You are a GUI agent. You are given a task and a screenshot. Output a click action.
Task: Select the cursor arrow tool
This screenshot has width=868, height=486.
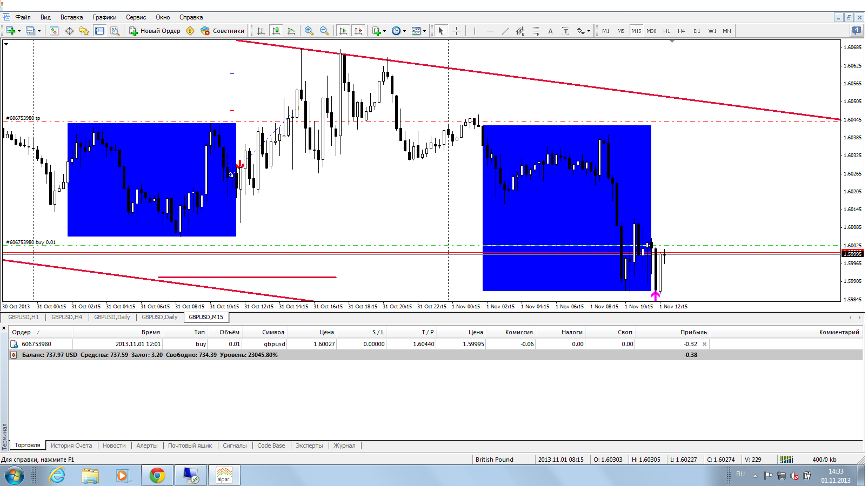click(441, 31)
